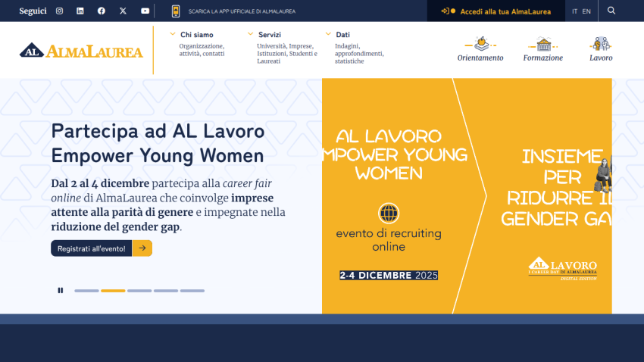Open the X (Twitter) icon
Image resolution: width=644 pixels, height=362 pixels.
click(123, 11)
